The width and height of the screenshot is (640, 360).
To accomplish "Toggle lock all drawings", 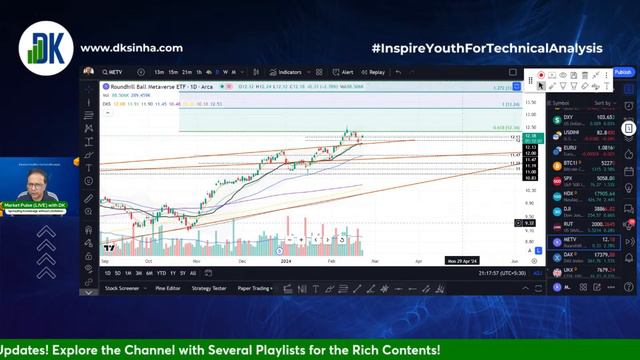I will tap(89, 256).
